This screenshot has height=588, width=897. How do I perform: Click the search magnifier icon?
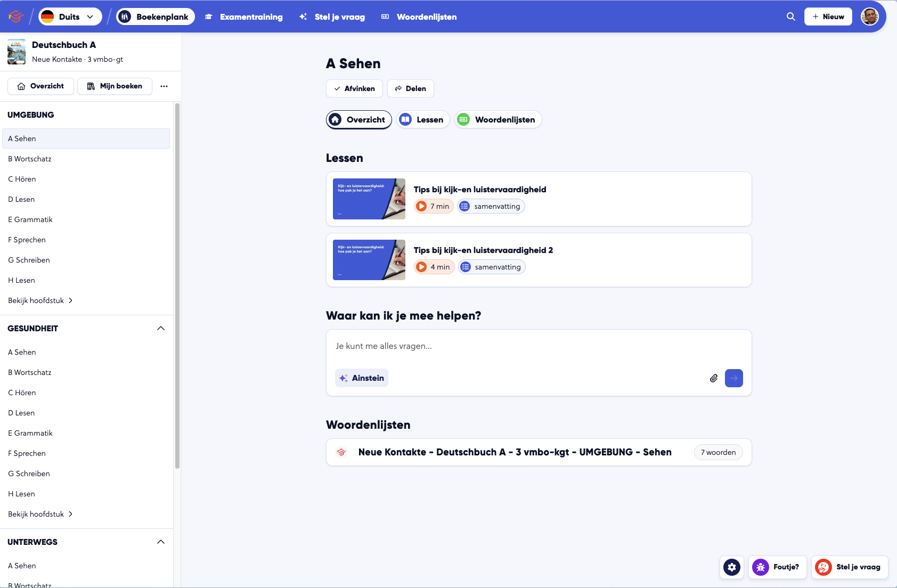coord(791,17)
